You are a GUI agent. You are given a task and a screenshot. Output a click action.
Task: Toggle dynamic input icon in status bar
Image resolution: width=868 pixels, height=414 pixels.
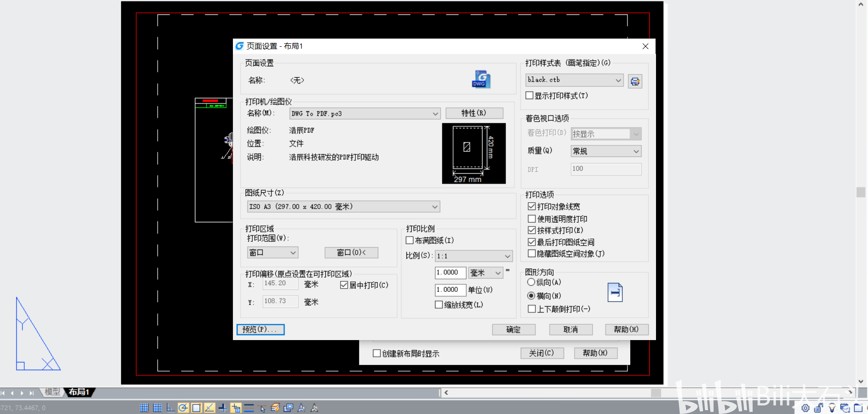point(236,408)
